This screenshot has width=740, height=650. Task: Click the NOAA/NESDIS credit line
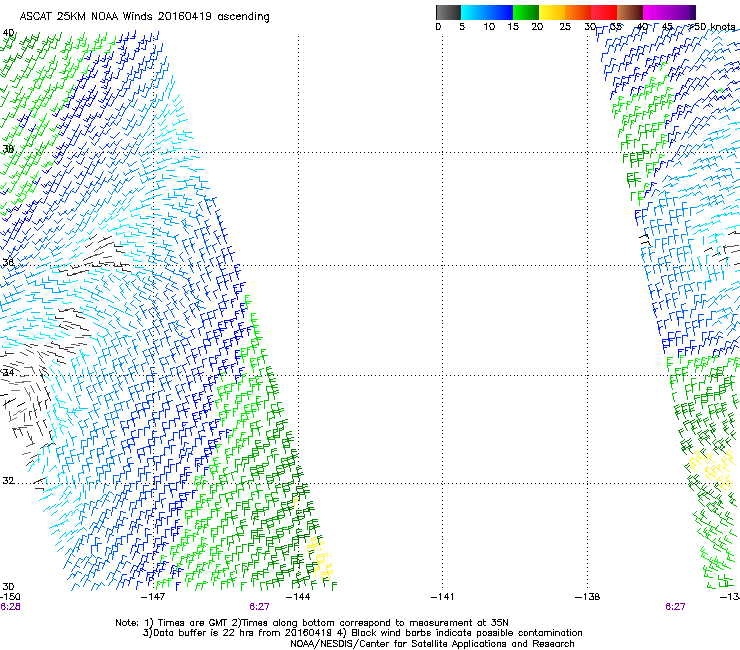point(432,644)
